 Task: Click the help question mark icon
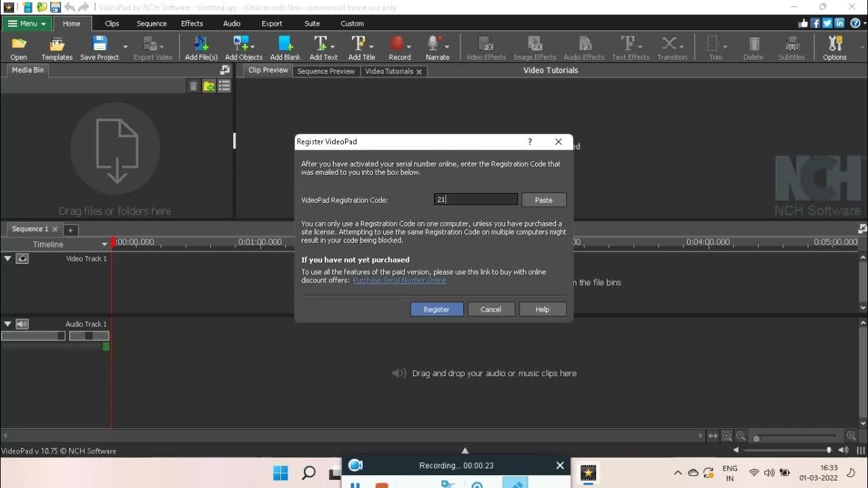(x=856, y=23)
